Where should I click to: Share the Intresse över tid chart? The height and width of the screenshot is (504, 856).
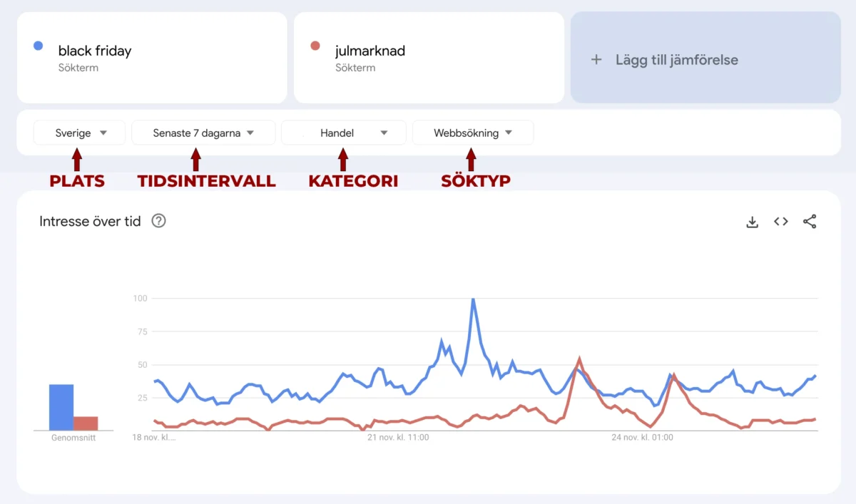(810, 222)
